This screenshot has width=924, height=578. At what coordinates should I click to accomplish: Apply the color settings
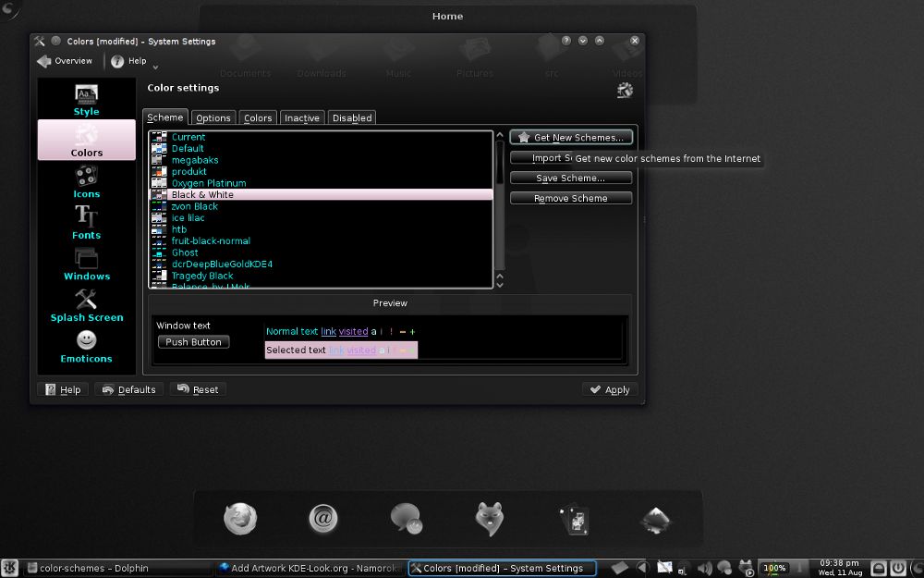tap(610, 389)
